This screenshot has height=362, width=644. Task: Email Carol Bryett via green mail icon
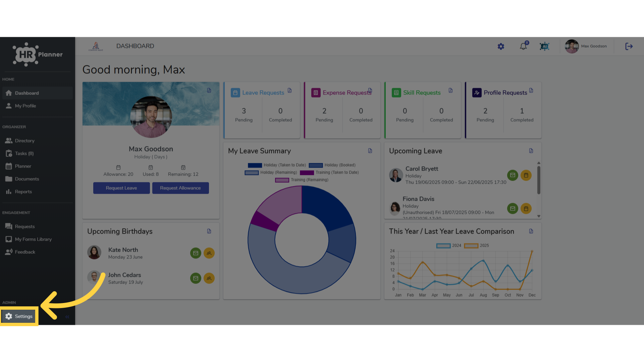tap(513, 175)
